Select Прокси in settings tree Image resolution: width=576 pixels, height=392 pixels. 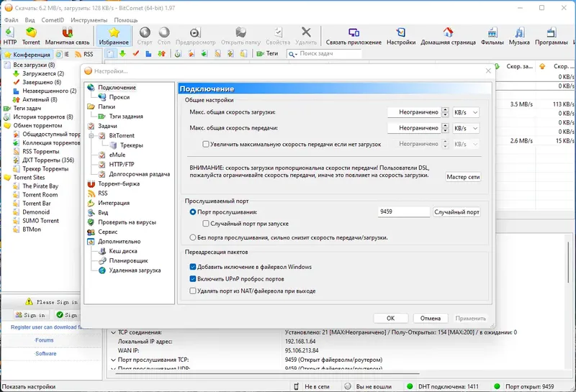pyautogui.click(x=114, y=97)
